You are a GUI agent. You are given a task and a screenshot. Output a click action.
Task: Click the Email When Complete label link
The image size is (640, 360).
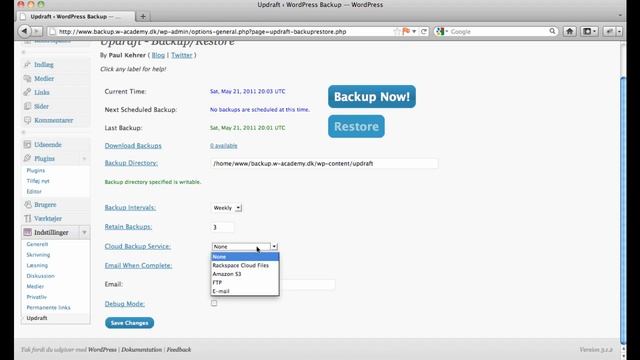(138, 265)
